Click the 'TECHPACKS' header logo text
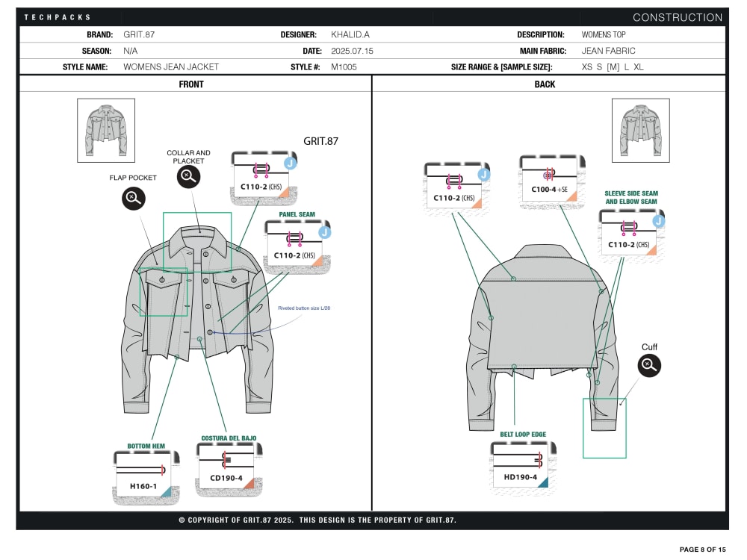Image resolution: width=747 pixels, height=560 pixels. click(x=58, y=17)
